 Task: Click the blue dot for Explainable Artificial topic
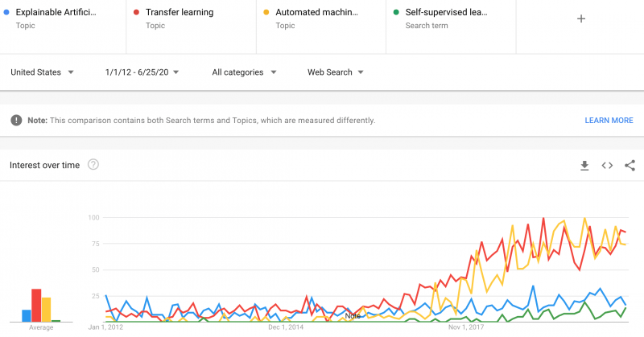click(x=6, y=12)
